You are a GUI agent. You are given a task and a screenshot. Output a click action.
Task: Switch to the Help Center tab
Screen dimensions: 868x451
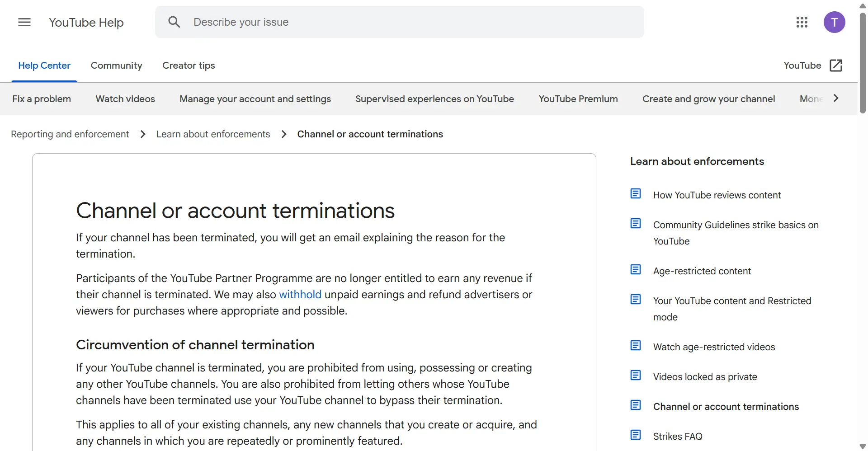(44, 66)
